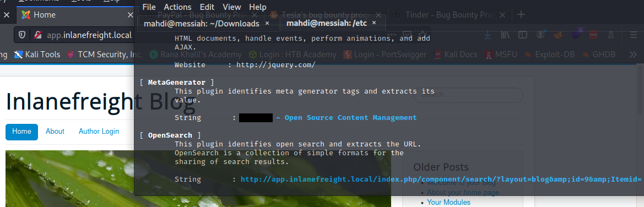
Task: Select the Home tab with Joomla icon
Action: click(77, 15)
